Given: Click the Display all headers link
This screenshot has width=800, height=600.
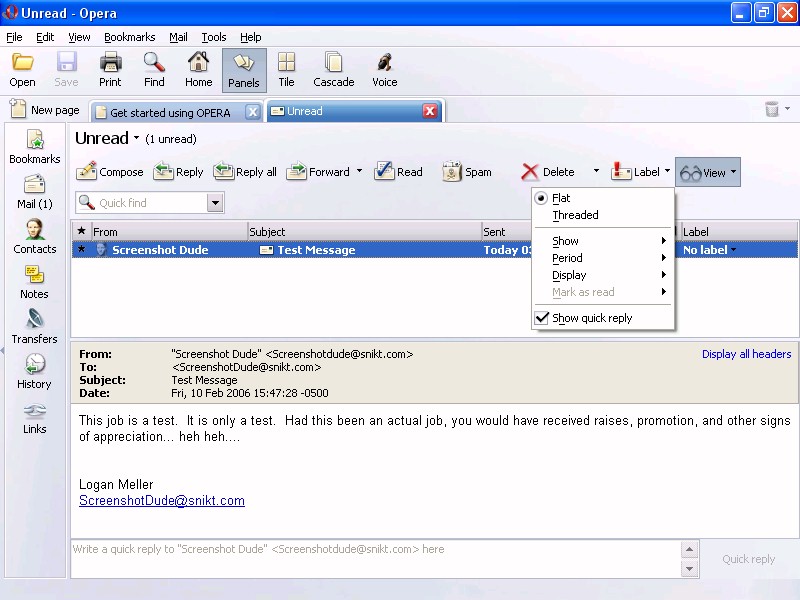Looking at the screenshot, I should point(746,354).
